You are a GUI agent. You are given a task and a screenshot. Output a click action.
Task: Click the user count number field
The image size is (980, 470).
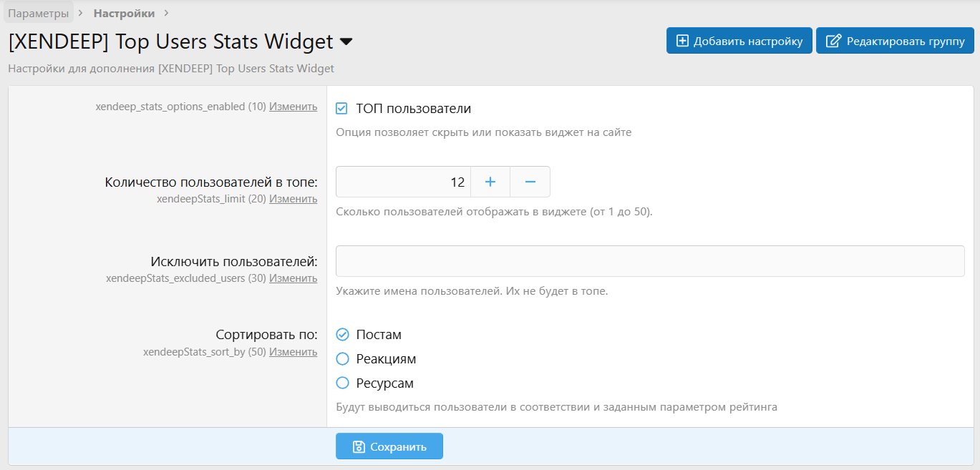click(403, 182)
